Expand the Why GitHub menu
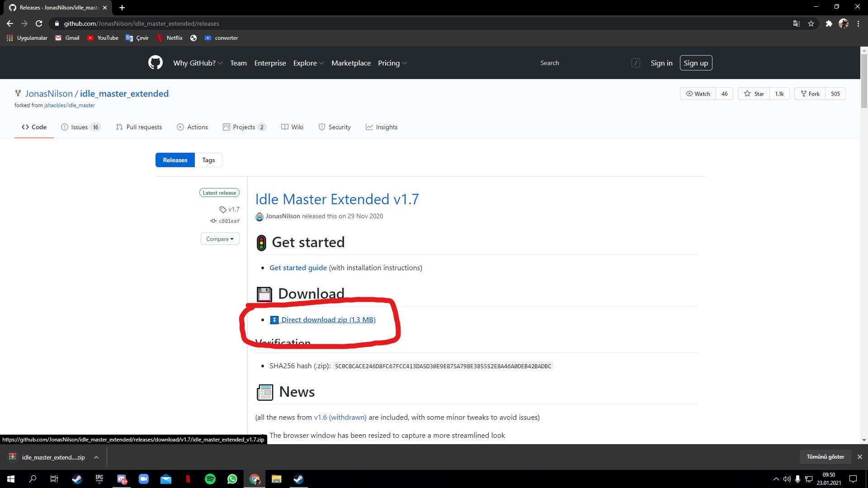 click(198, 63)
